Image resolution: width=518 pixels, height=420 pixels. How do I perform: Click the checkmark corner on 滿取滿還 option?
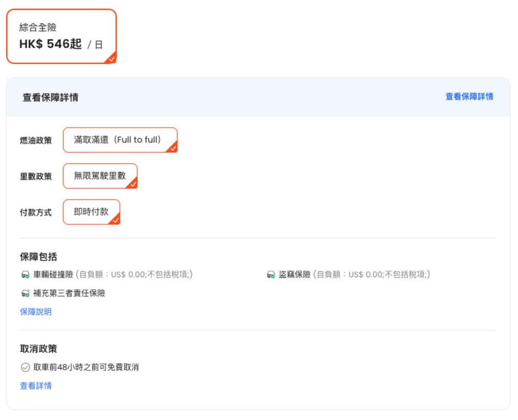click(x=172, y=148)
